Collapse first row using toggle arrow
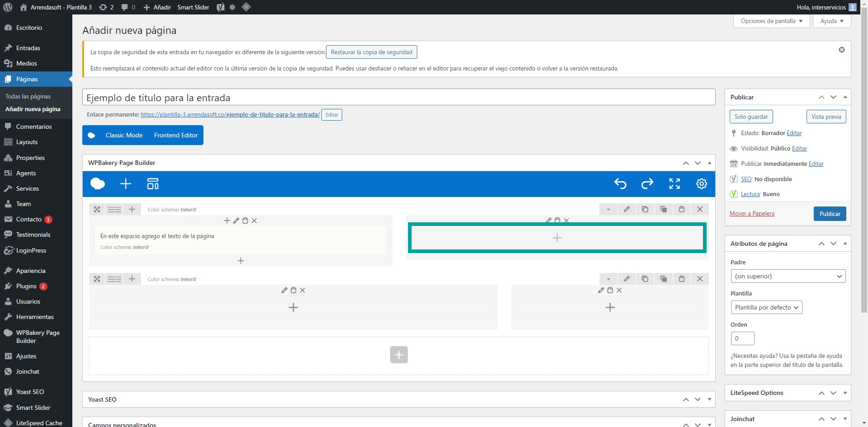Screen dimensions: 868x427 [x=609, y=210]
